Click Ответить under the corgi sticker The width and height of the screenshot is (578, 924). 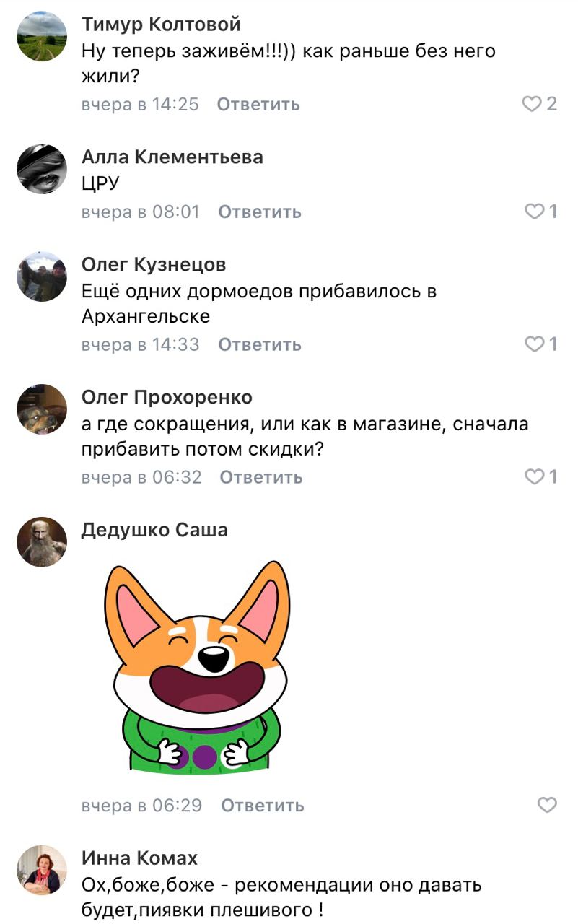coord(263,805)
